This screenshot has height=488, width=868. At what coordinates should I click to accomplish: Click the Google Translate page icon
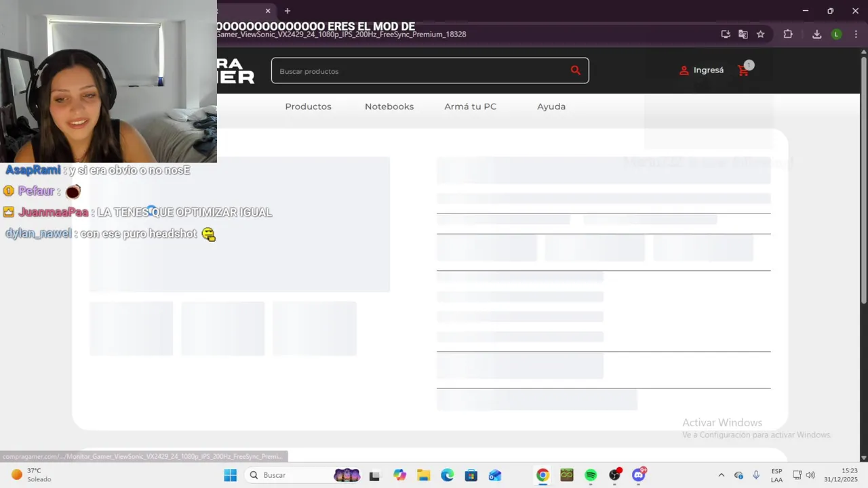click(743, 34)
